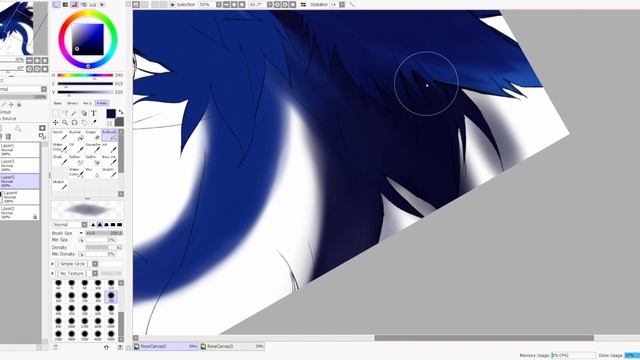Select the rectangular selection tool
The image size is (640, 360).
[56, 113]
